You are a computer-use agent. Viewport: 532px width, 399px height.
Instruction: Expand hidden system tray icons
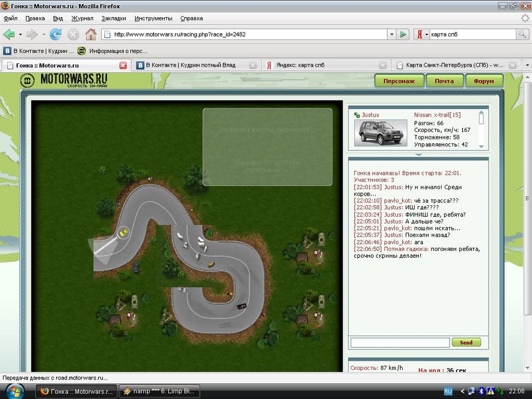point(462,391)
